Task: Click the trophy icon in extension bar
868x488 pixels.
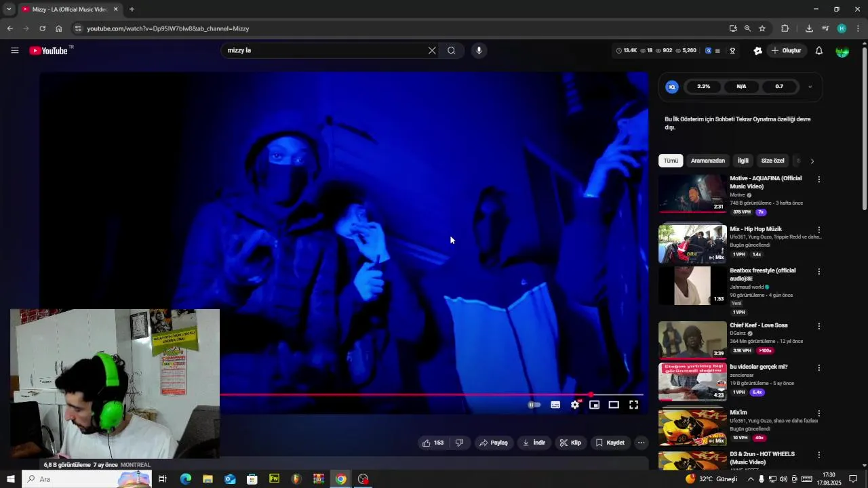Action: [732, 51]
